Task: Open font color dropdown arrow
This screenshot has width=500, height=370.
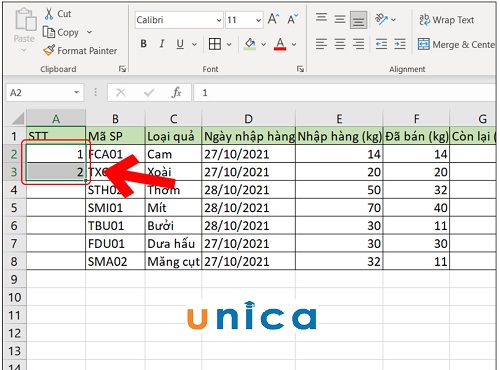Action: click(294, 44)
